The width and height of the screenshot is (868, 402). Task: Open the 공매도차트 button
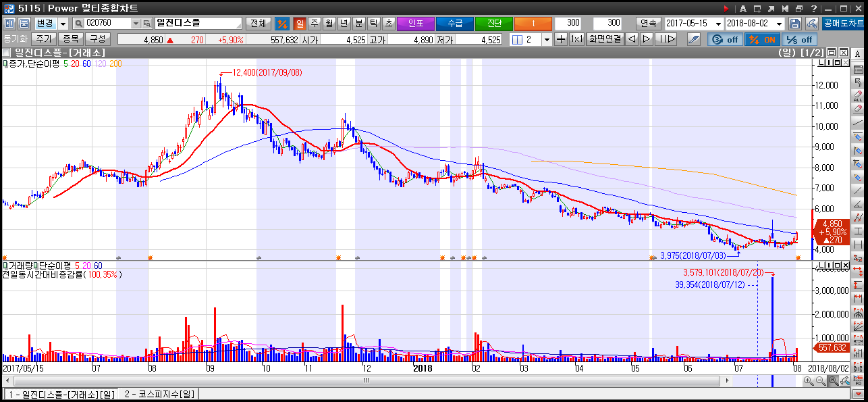tap(843, 23)
